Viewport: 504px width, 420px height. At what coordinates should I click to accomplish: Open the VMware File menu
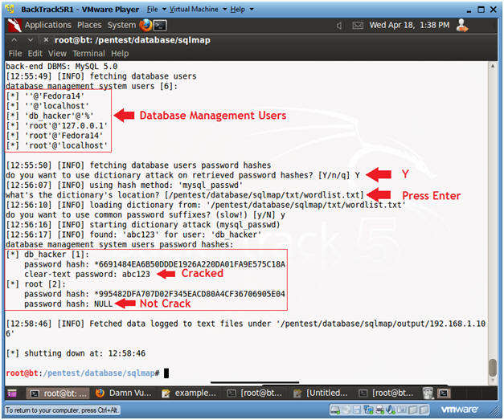coord(153,10)
